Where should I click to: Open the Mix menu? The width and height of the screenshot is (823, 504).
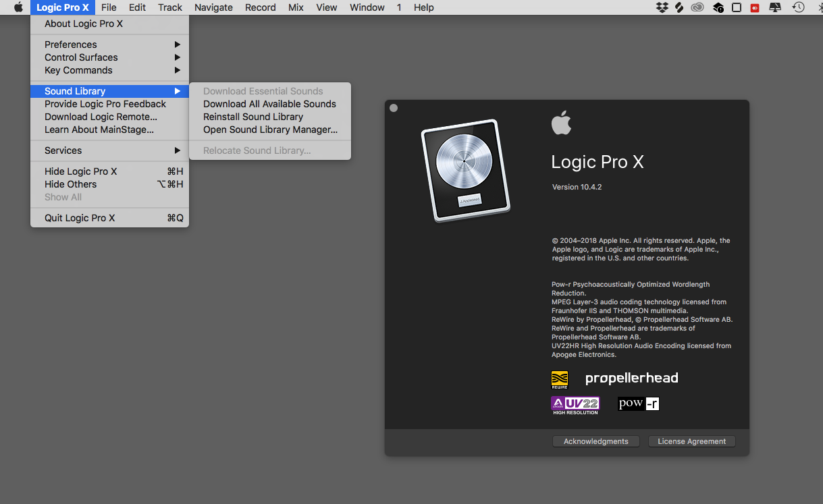296,7
